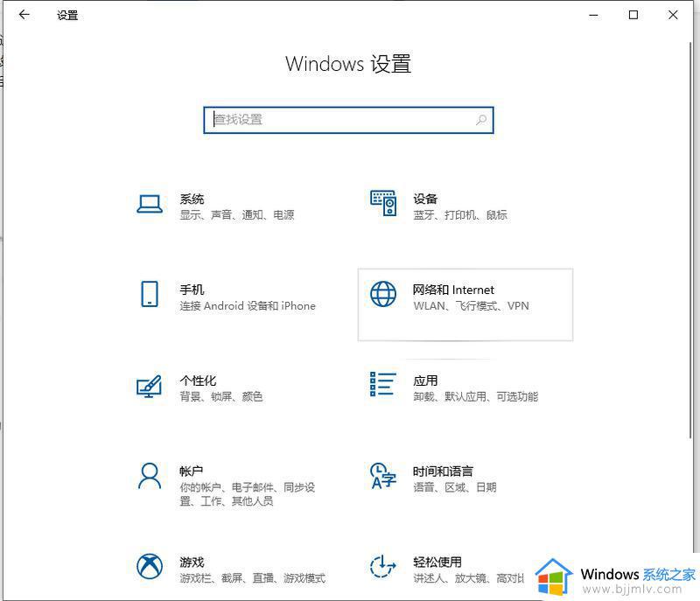Open 应用 settings title
Viewport: 700px width, 601px height.
425,381
